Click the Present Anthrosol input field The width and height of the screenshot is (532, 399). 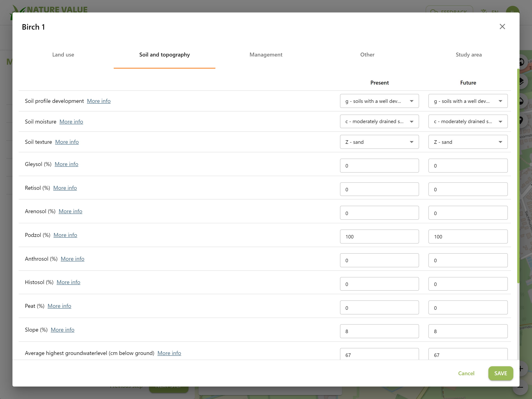click(x=379, y=260)
